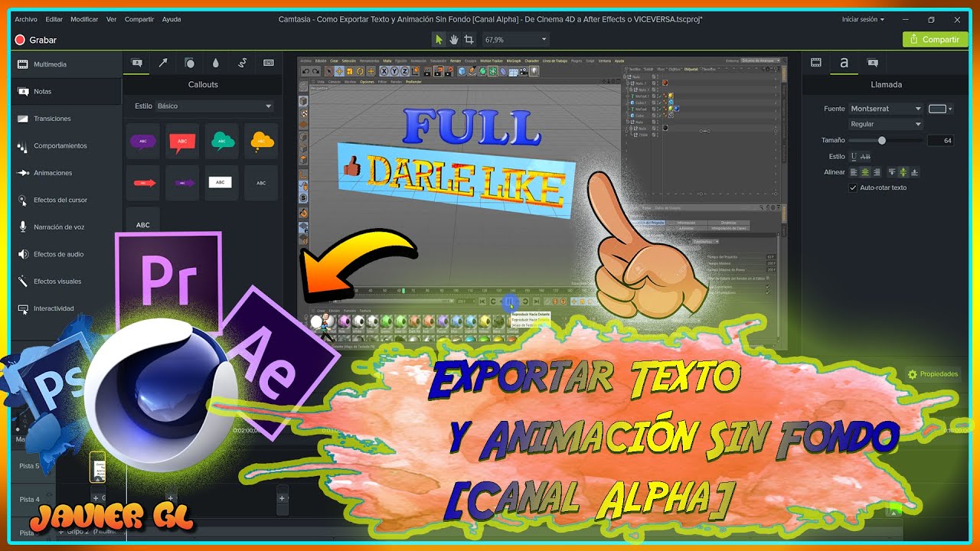Add red arrow callout
Viewport: 980px width, 551px height.
tap(142, 183)
